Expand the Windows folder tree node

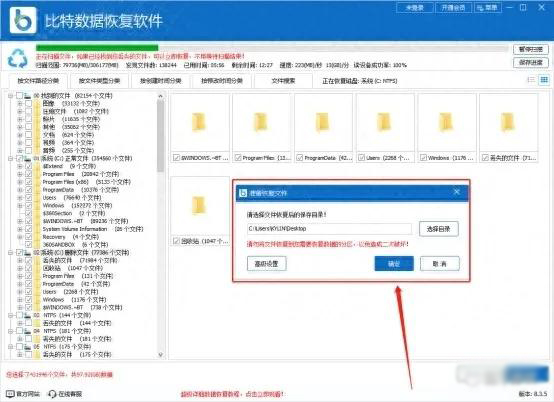[x=20, y=206]
